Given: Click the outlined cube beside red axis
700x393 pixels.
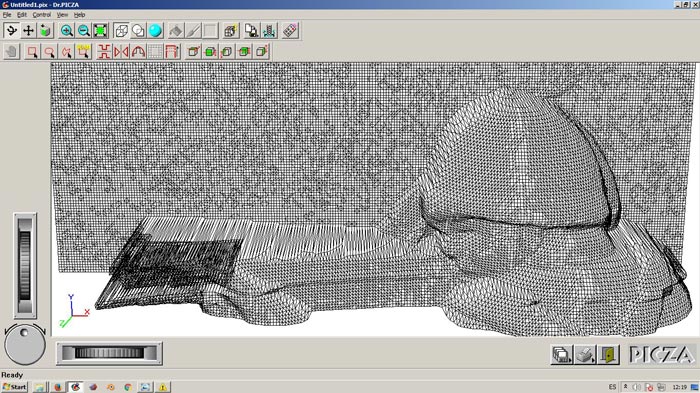Looking at the screenshot, I should [x=227, y=51].
